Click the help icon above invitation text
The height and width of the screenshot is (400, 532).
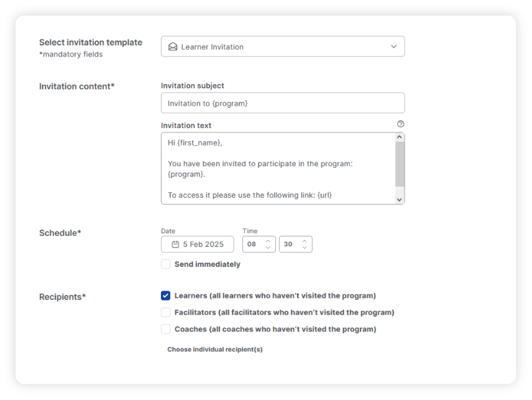click(x=400, y=124)
